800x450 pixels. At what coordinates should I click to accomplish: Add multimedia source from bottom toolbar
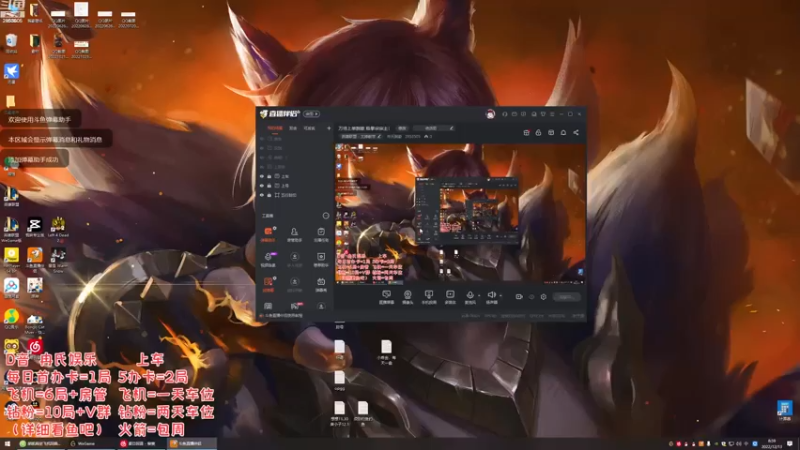[x=450, y=297]
